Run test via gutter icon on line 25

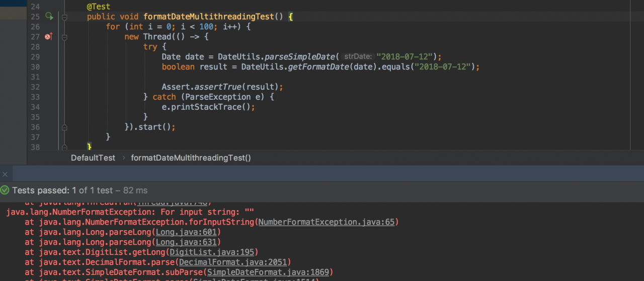point(49,17)
